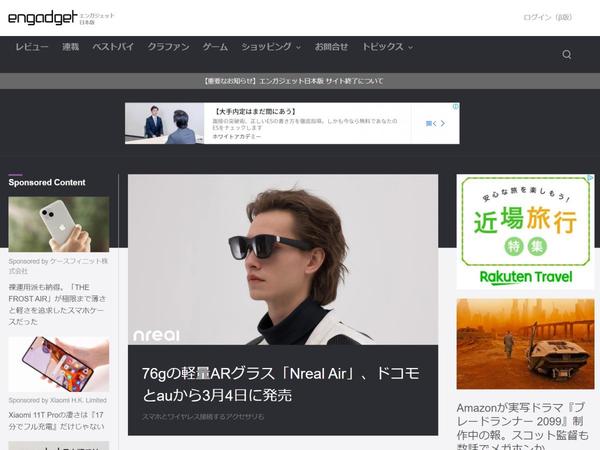Open the site closure notice banner

pos(293,81)
